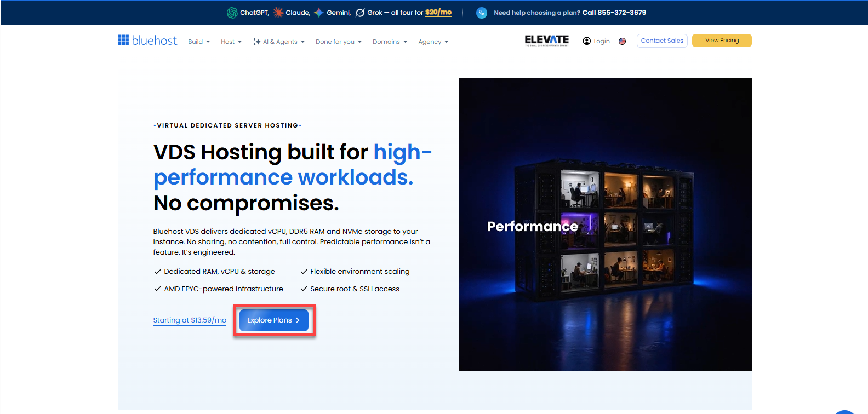Click the 'Flexible environment scaling' text
The height and width of the screenshot is (414, 868).
pyautogui.click(x=360, y=272)
